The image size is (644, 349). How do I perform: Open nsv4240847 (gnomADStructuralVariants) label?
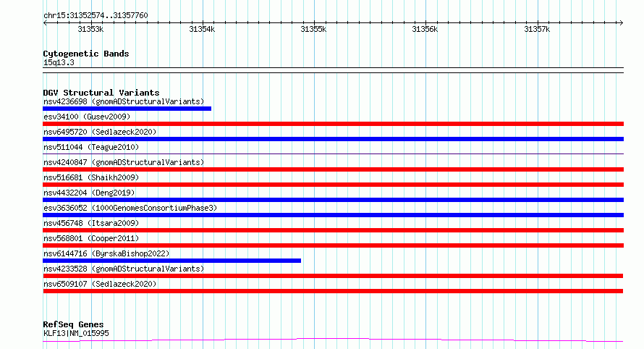pos(124,162)
